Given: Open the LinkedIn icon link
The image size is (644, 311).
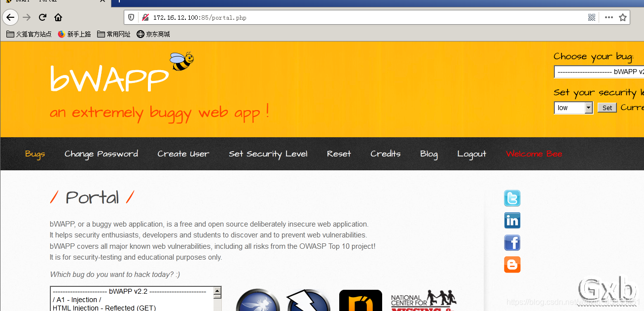Looking at the screenshot, I should (x=512, y=220).
